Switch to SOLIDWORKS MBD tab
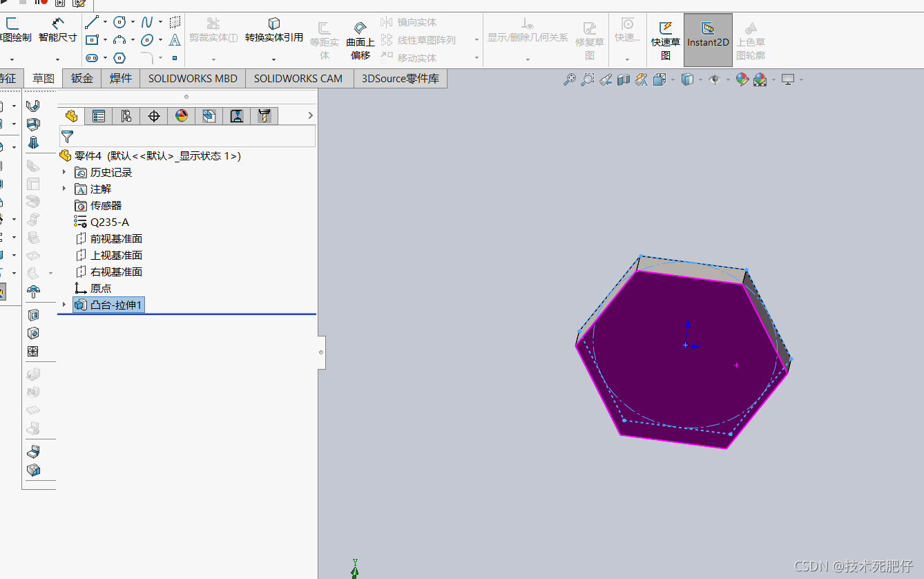 tap(193, 78)
